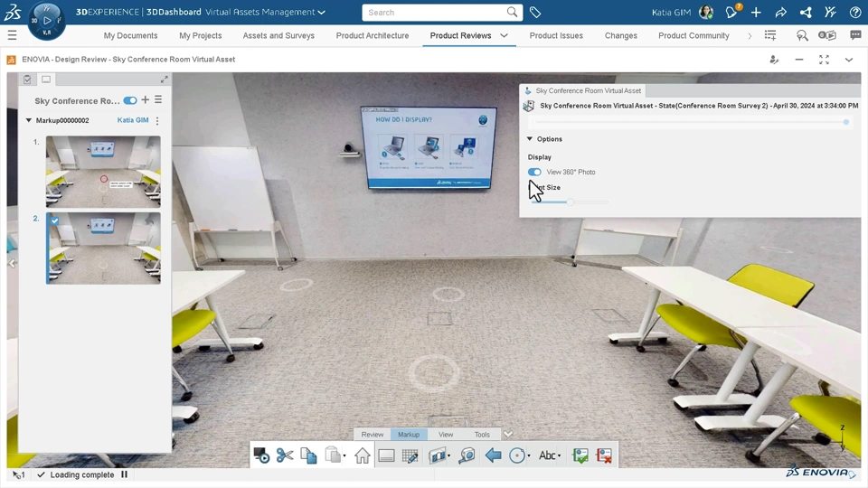
Task: Click the search magnifier icon
Action: coord(512,12)
